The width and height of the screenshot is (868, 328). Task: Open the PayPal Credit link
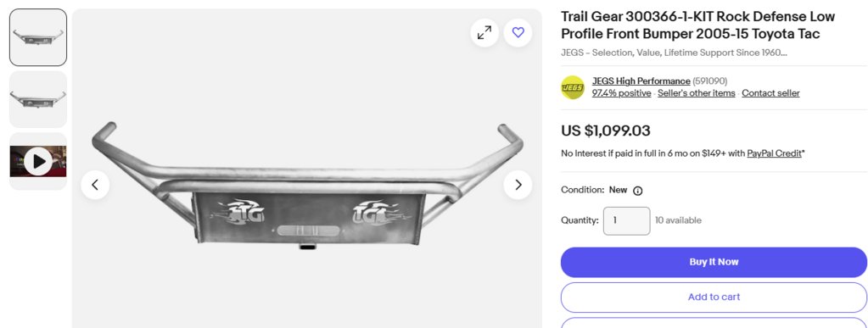click(x=774, y=153)
